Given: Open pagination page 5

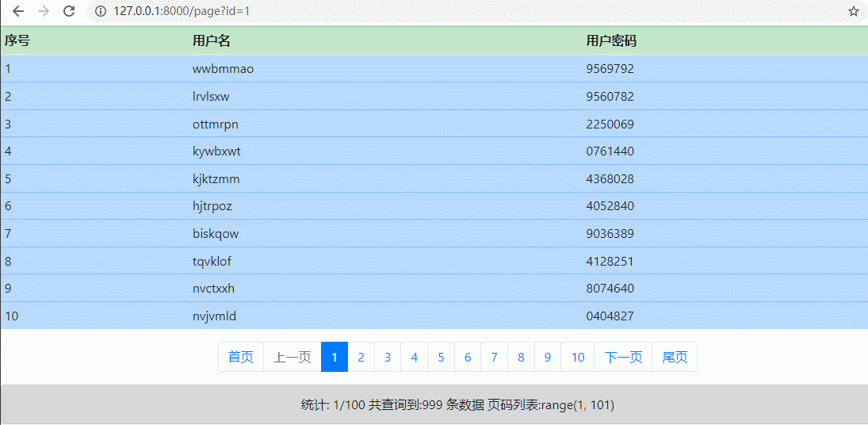Looking at the screenshot, I should coord(441,357).
